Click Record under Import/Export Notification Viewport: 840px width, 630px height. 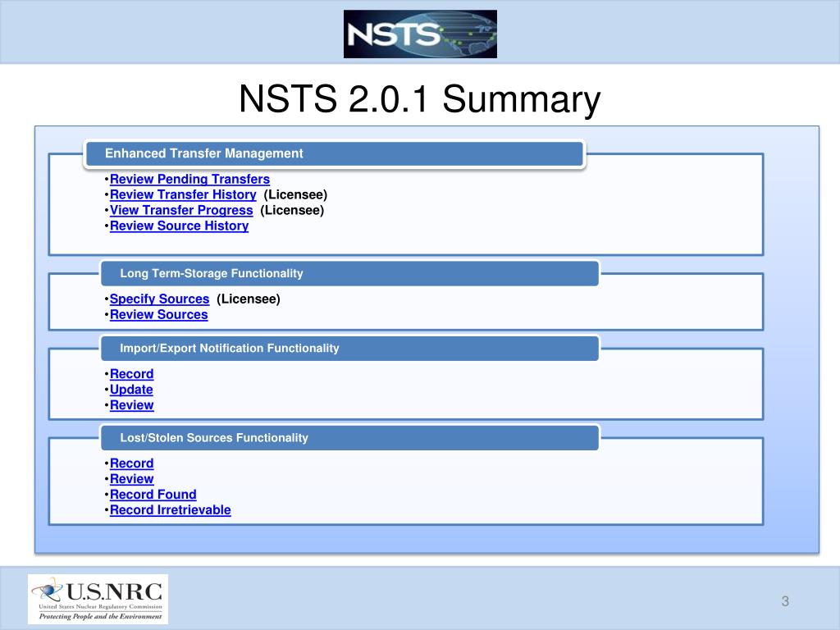click(x=132, y=374)
